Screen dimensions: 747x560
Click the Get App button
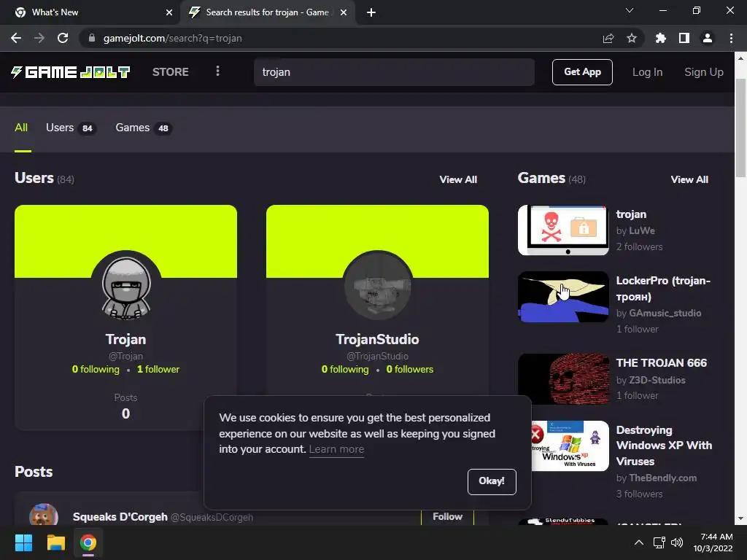(582, 72)
